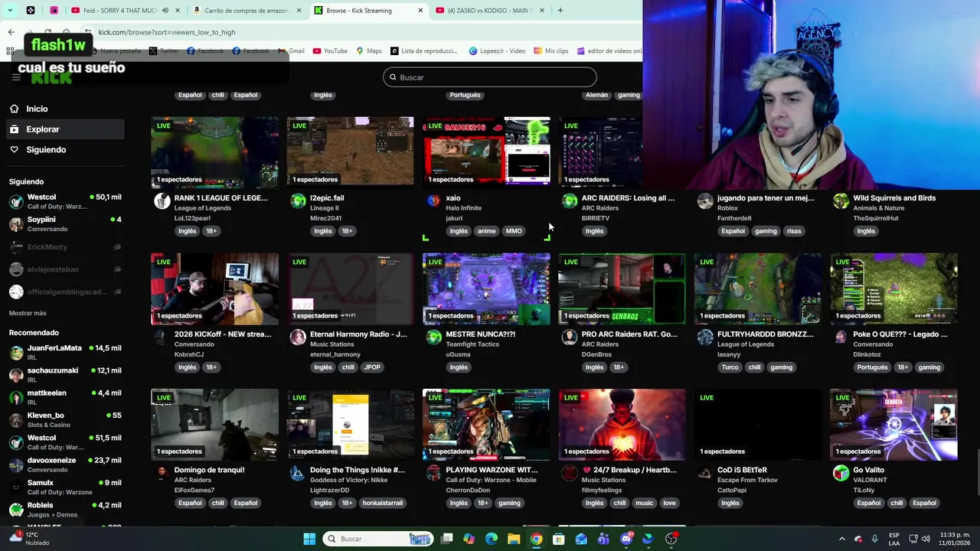Open the Wild Squirrels and Birds stream title

894,197
